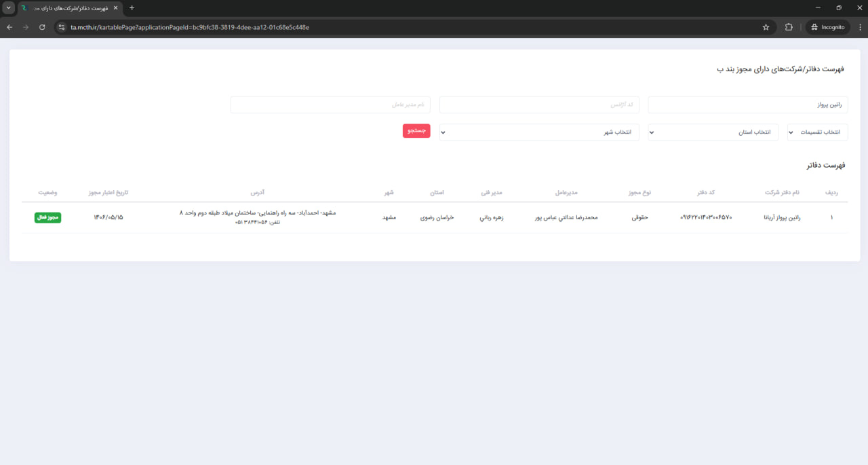This screenshot has width=868, height=465.
Task: Expand the tab search chevron
Action: pos(8,7)
